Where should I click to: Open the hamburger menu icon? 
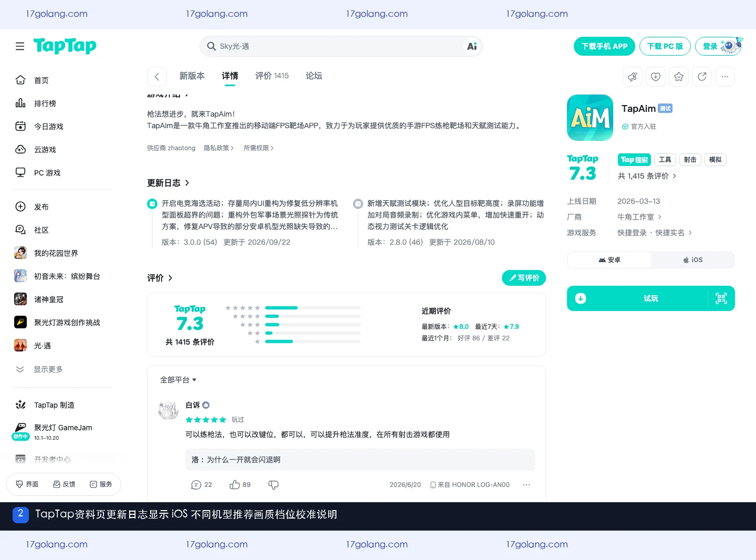pos(20,46)
